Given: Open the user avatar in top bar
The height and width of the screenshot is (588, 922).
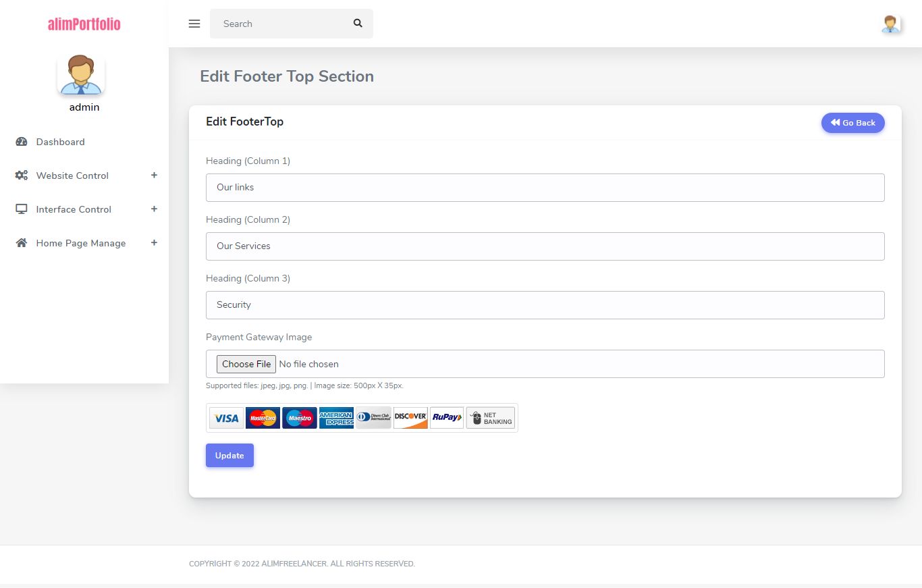Looking at the screenshot, I should (x=890, y=24).
